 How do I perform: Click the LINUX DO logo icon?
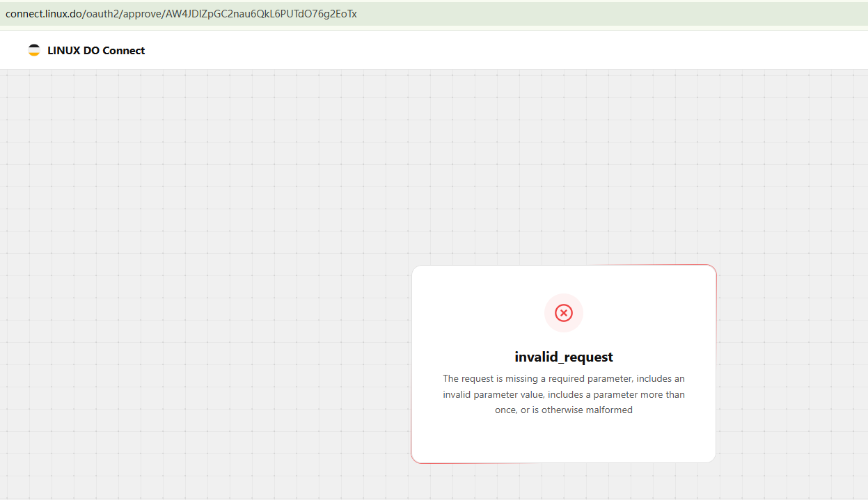(34, 50)
